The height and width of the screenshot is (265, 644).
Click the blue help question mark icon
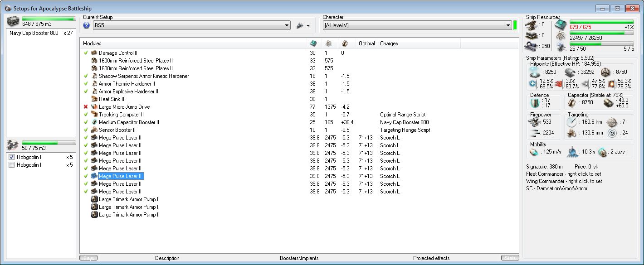[x=87, y=26]
